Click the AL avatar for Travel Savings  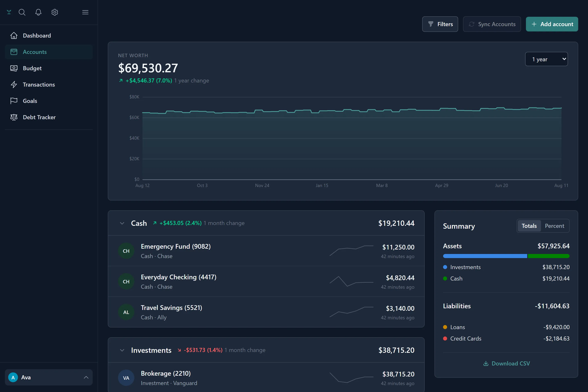click(x=126, y=312)
